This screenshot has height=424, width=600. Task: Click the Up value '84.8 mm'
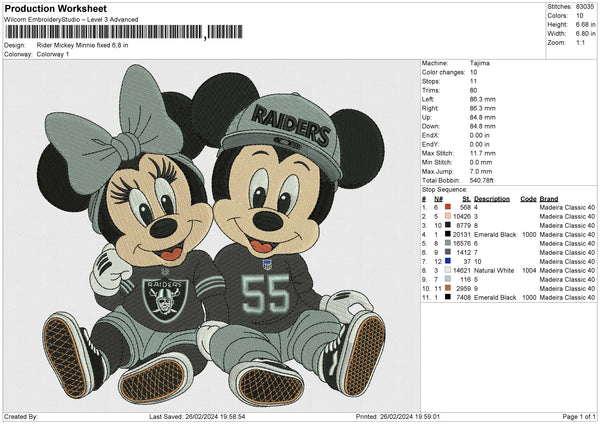[x=483, y=117]
